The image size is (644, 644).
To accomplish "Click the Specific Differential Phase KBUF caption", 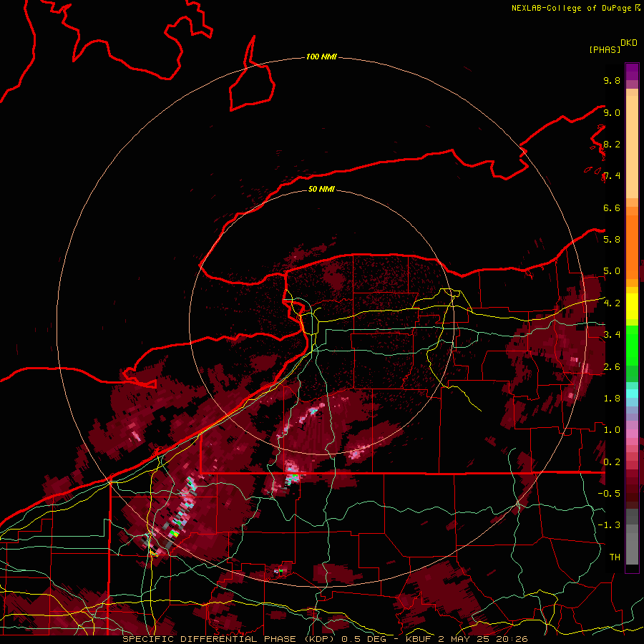I will pyautogui.click(x=325, y=639).
